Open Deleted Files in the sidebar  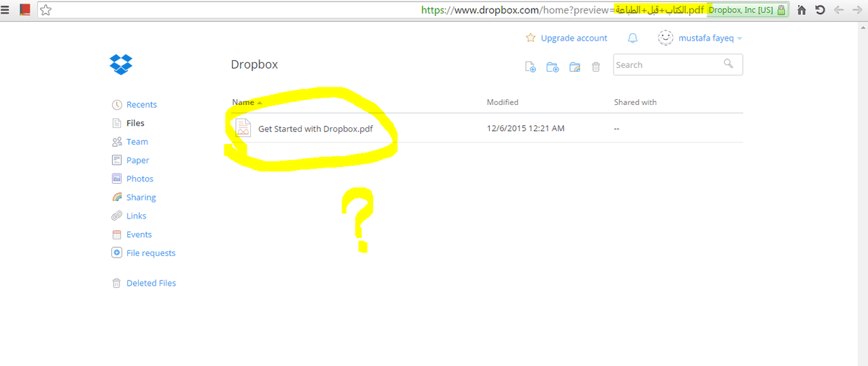pyautogui.click(x=150, y=284)
